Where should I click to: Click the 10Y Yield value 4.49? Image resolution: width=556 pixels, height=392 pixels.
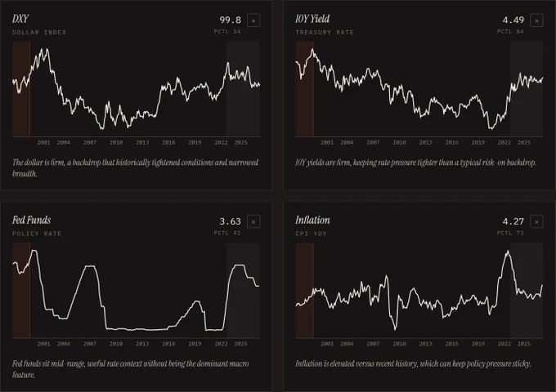[x=513, y=20]
